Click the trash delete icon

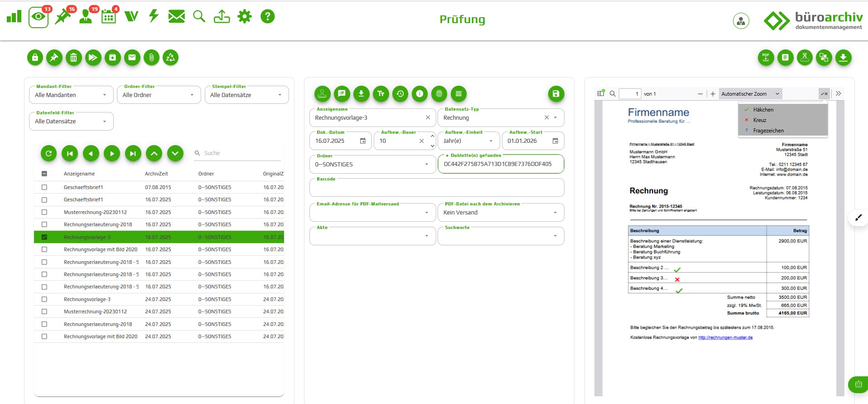(x=74, y=58)
